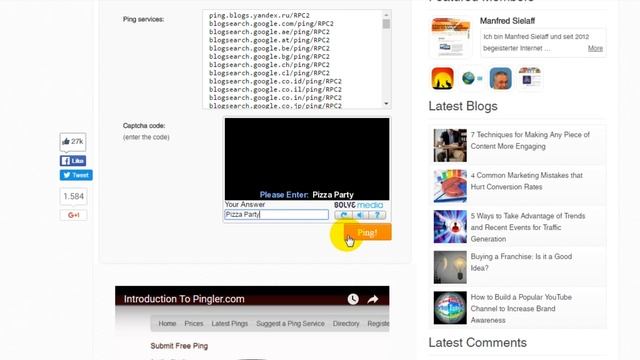Select blogsearch.google.com/ping/RPC2 line

click(271, 24)
